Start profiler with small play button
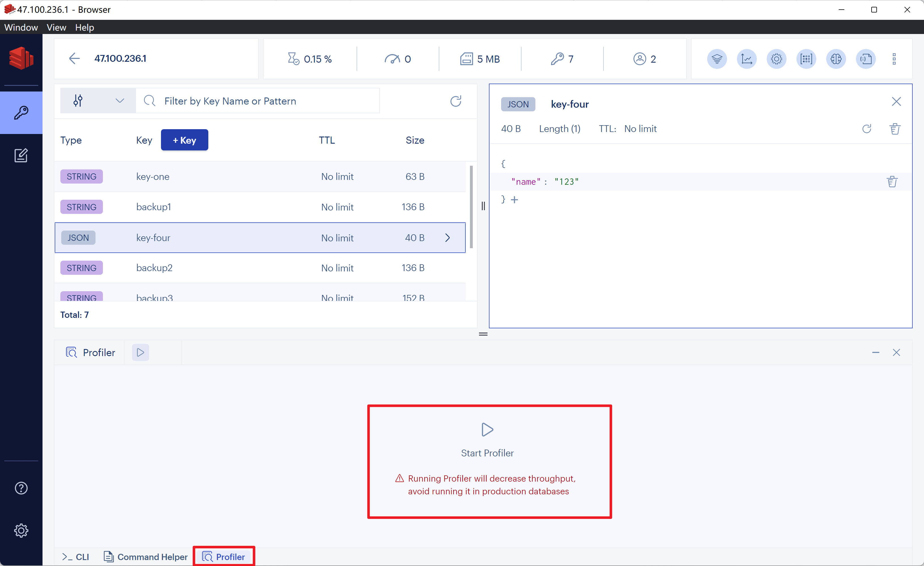The width and height of the screenshot is (924, 566). [x=140, y=352]
